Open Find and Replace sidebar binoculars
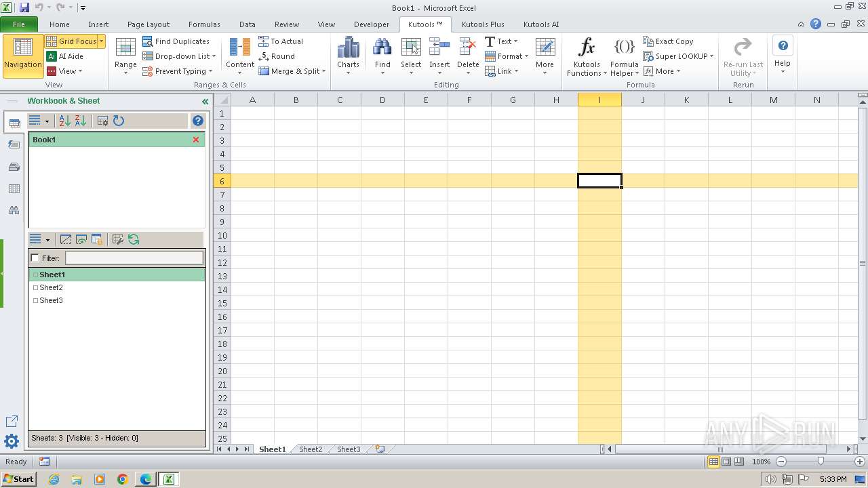Viewport: 868px width, 488px height. 14,210
